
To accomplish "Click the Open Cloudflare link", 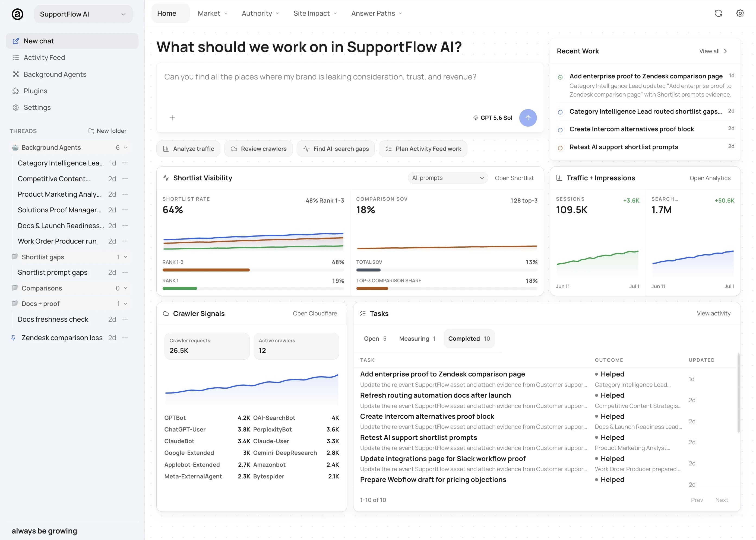I will click(315, 313).
